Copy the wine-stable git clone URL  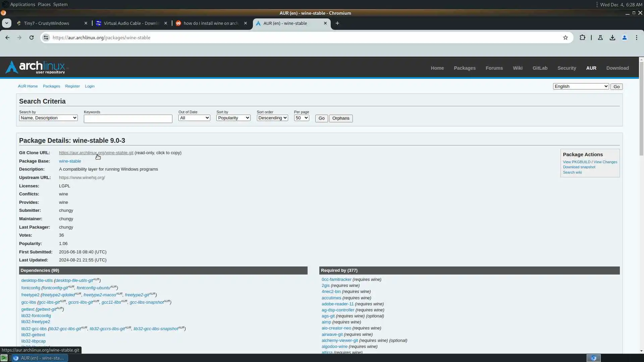[x=96, y=153]
